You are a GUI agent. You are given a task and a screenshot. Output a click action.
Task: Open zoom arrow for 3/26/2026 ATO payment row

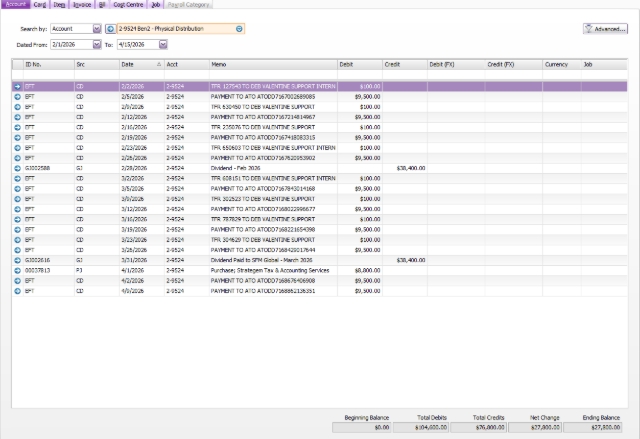(17, 250)
